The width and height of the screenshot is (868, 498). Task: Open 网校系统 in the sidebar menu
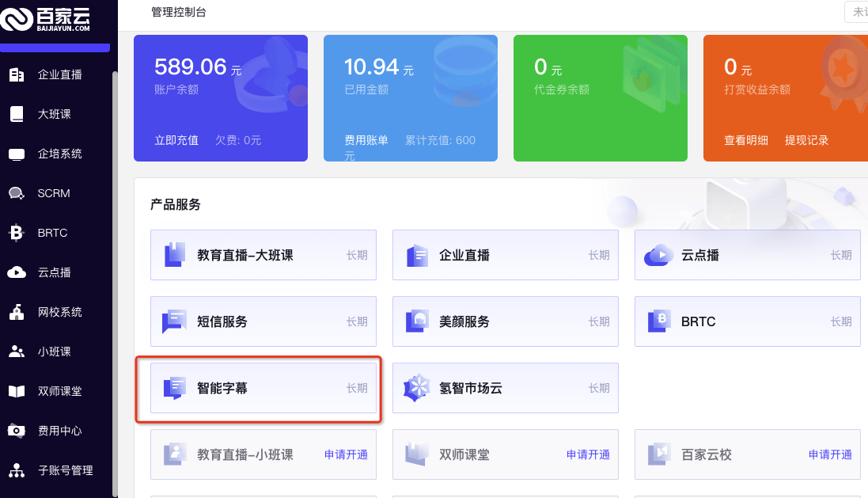[x=59, y=312]
